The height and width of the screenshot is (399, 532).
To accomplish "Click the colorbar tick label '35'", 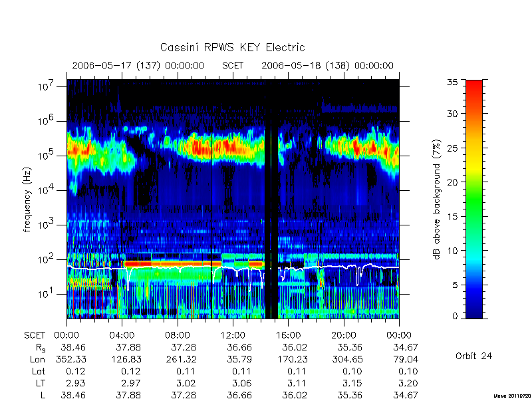I will click(x=452, y=82).
